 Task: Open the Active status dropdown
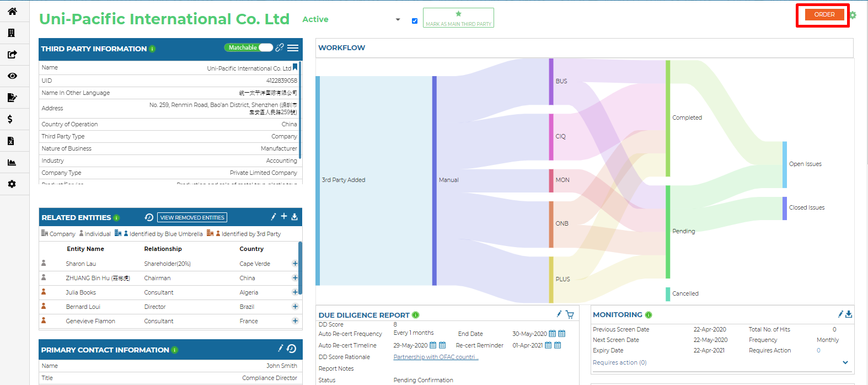398,20
